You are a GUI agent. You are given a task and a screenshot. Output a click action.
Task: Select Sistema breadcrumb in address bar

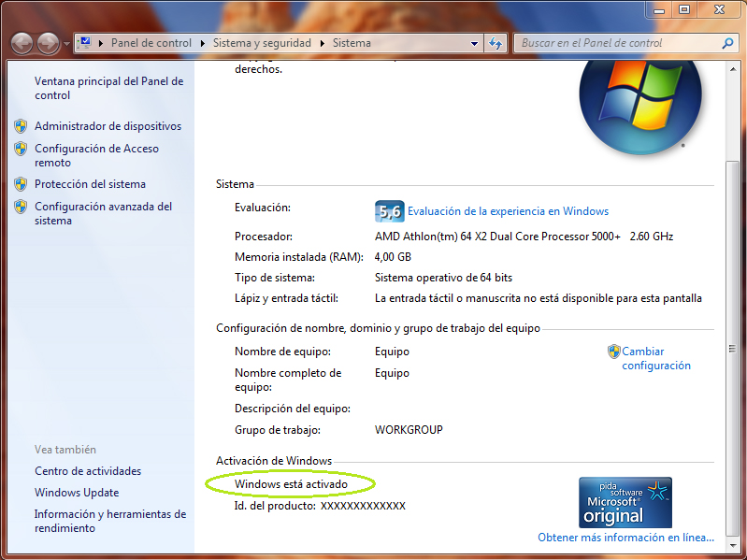[x=352, y=43]
